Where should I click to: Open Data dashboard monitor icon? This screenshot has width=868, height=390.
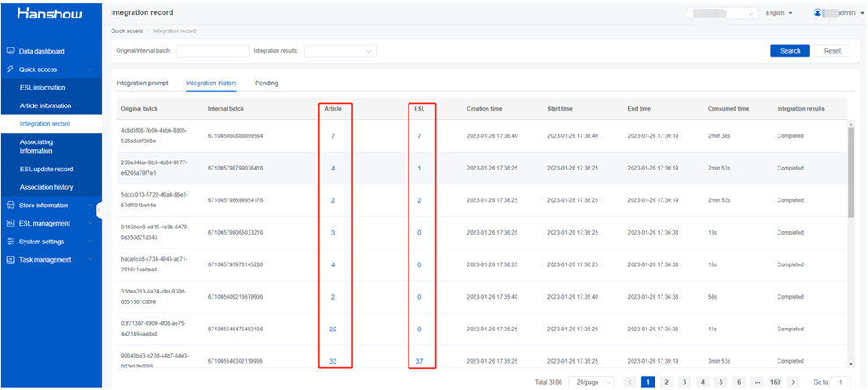click(10, 51)
